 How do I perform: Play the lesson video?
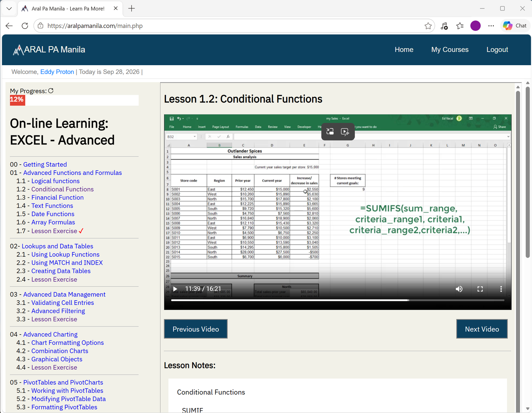pos(175,289)
